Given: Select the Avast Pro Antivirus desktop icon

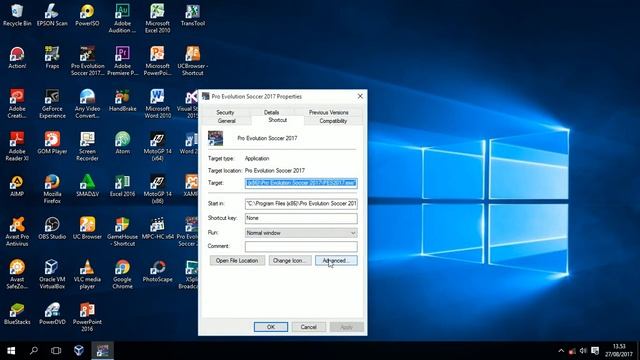Looking at the screenshot, I should [x=17, y=231].
